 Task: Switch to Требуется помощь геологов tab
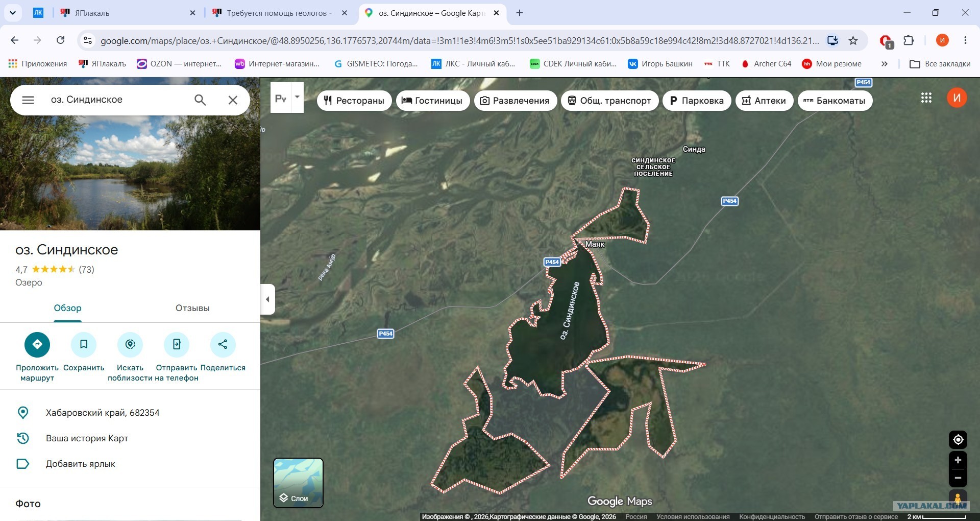[x=280, y=13]
